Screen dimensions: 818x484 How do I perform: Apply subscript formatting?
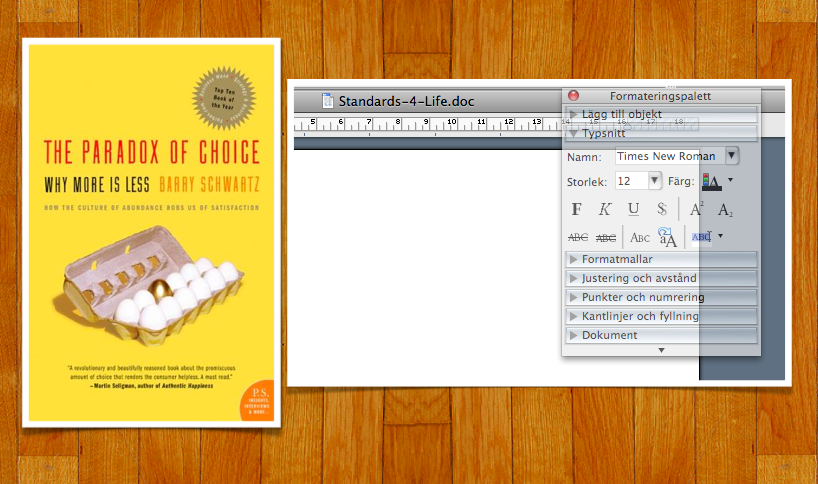726,209
